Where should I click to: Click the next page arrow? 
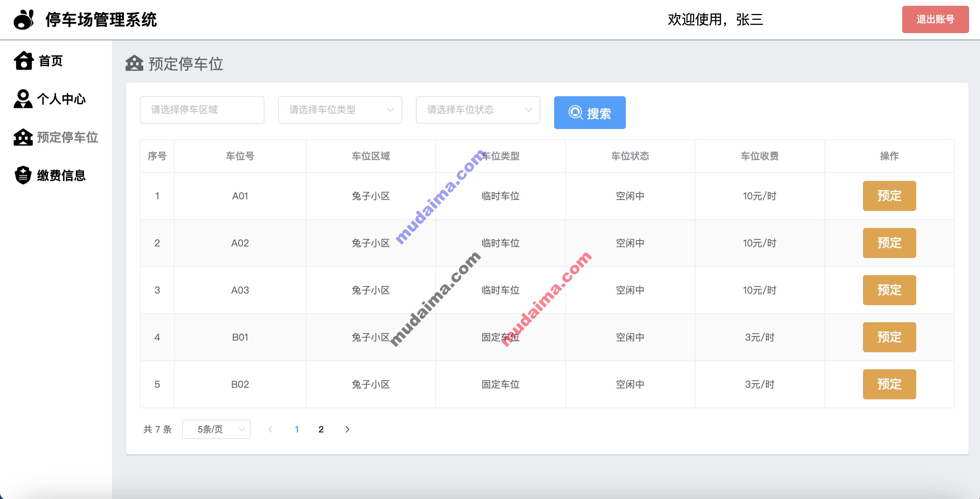pyautogui.click(x=347, y=429)
